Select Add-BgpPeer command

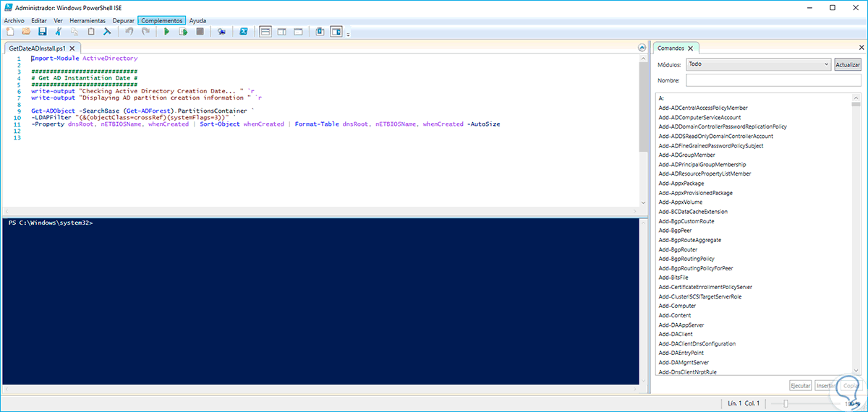click(x=676, y=230)
